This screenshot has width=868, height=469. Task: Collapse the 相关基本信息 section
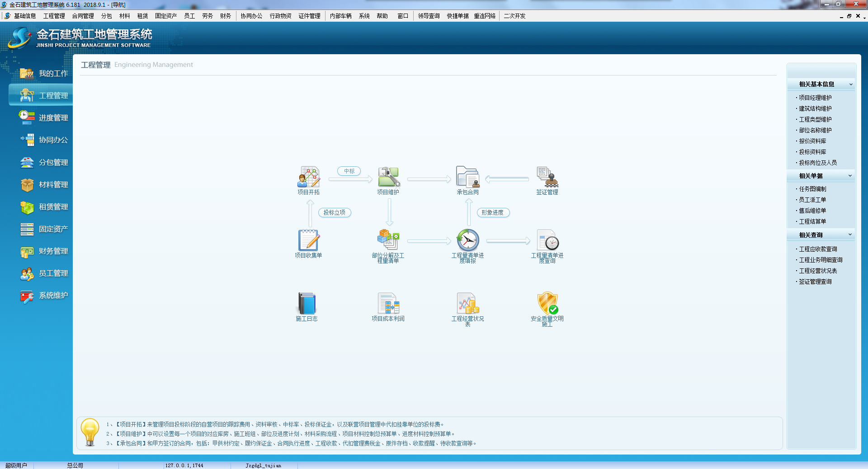(x=851, y=84)
